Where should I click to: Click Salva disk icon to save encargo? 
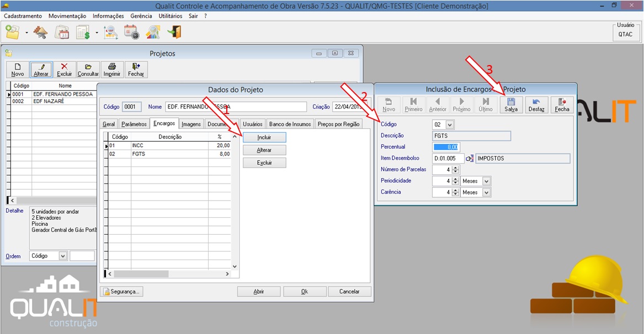coord(511,105)
